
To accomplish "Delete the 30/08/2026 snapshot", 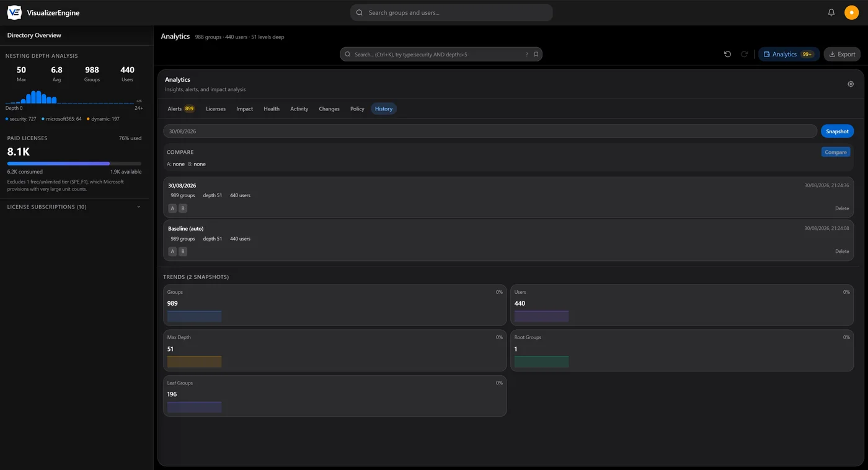I will tap(842, 208).
